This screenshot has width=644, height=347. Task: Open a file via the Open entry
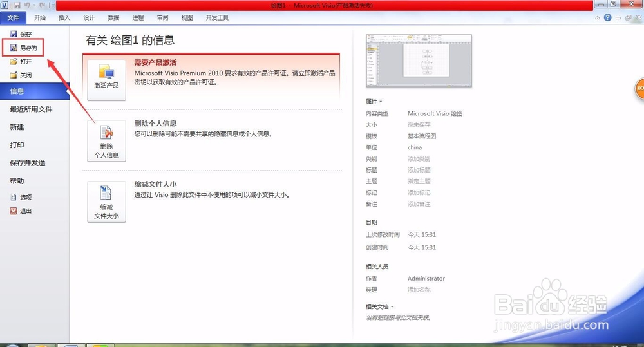pos(21,62)
